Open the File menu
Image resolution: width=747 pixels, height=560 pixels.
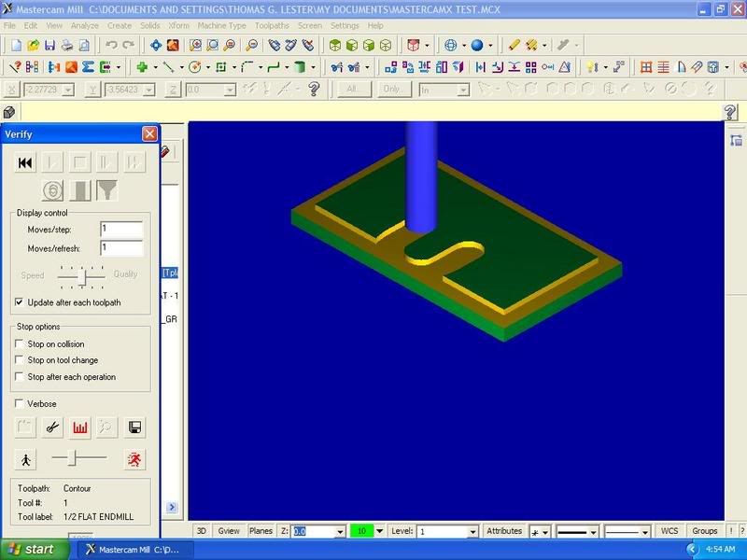click(x=9, y=26)
